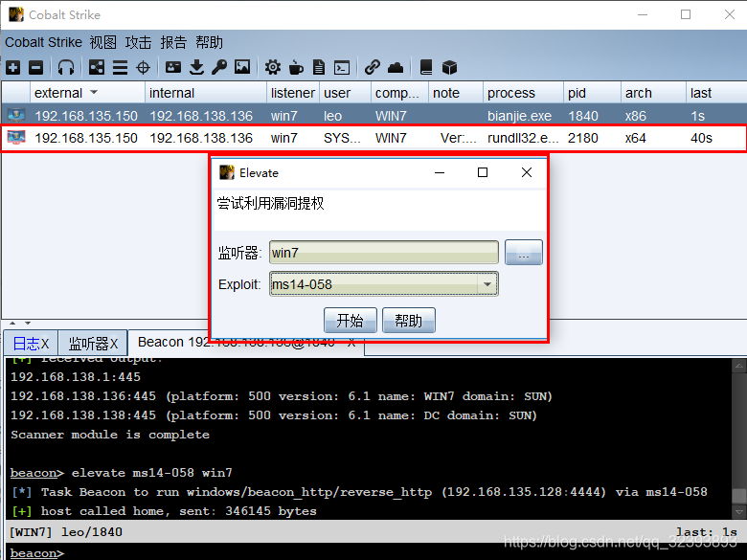This screenshot has height=560, width=747.
Task: Click the new connection plus icon
Action: pos(12,68)
